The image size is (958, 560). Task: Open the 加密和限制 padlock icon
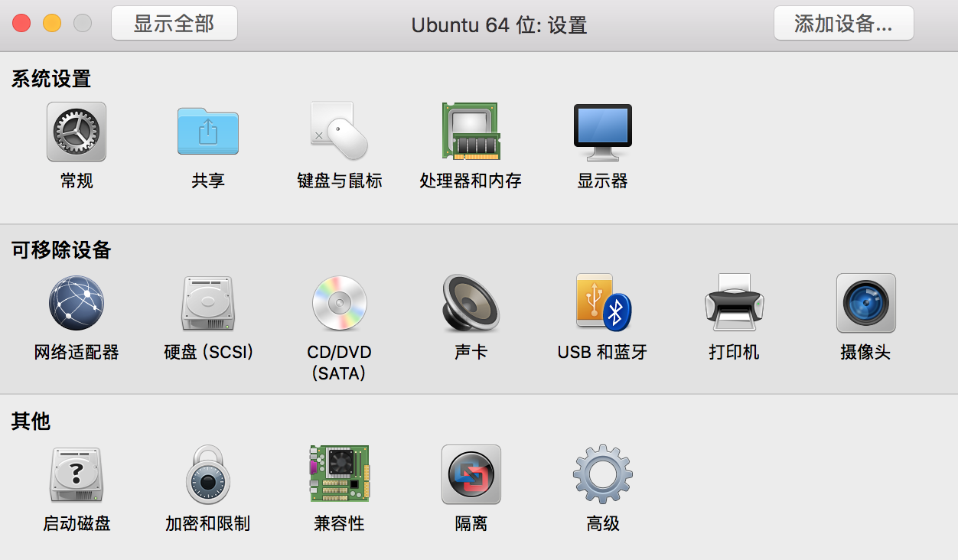(208, 474)
